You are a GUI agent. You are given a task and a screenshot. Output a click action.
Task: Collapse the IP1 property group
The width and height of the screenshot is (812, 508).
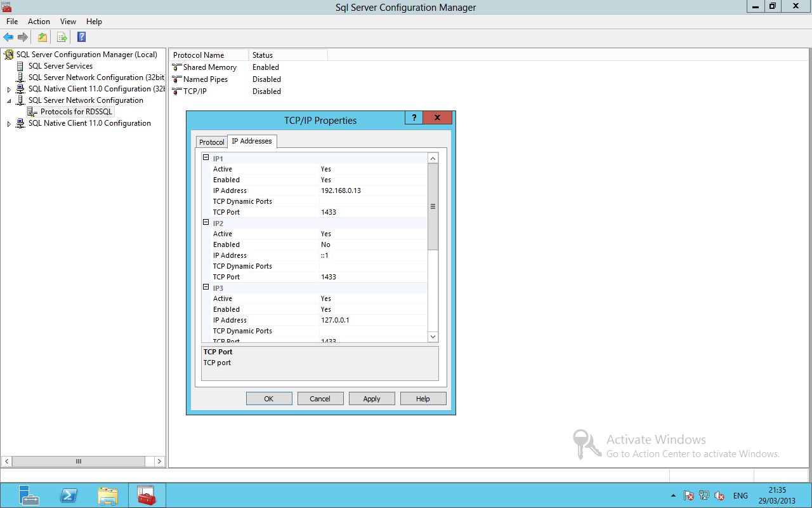[x=206, y=158]
